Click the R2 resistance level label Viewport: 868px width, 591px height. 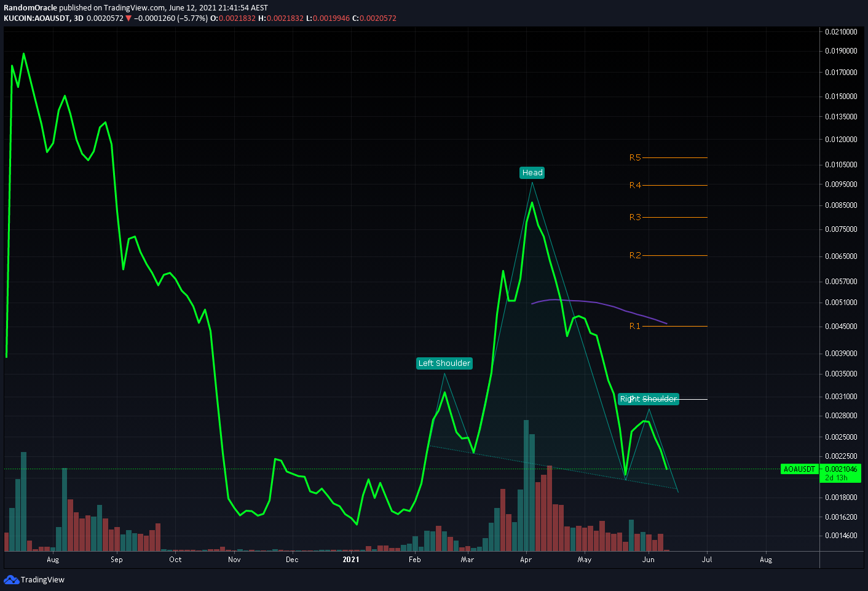coord(635,255)
